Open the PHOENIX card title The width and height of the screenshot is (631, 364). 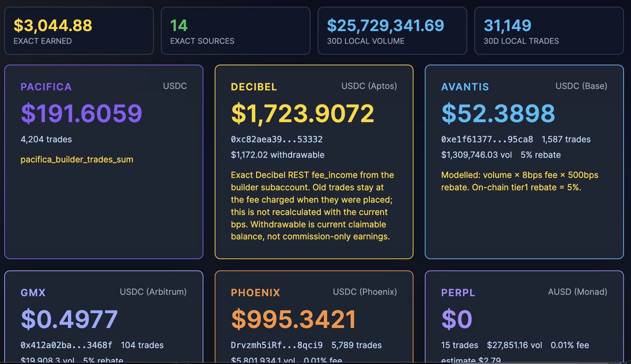tap(256, 293)
